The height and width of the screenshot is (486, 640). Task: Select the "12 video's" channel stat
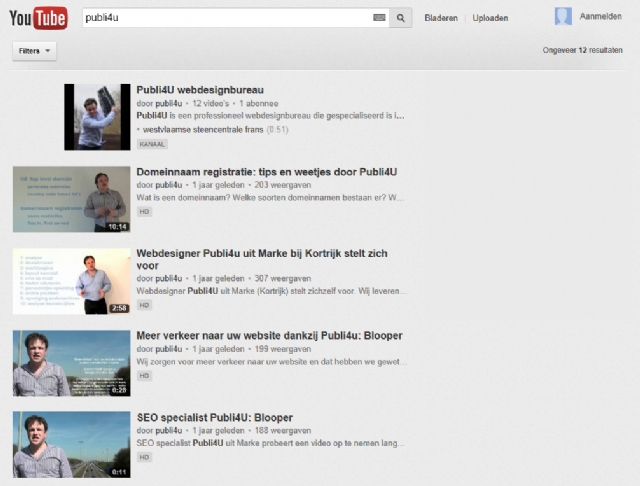point(211,104)
